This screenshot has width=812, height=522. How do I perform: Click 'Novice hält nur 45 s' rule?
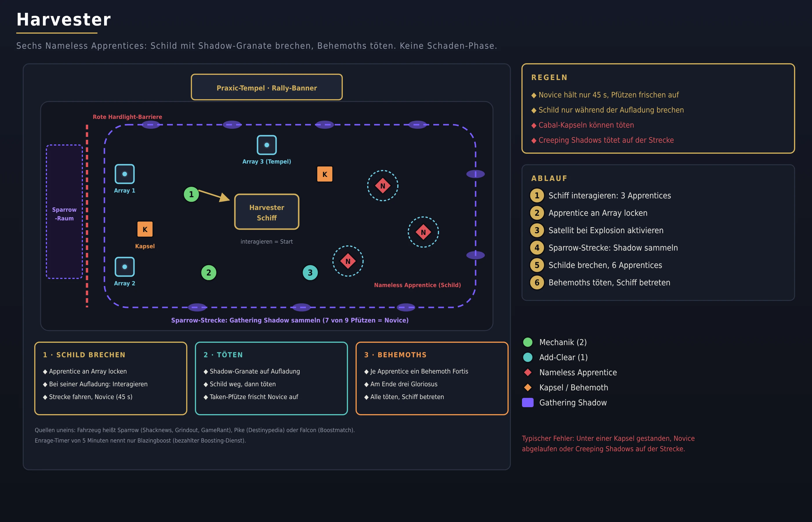point(605,95)
